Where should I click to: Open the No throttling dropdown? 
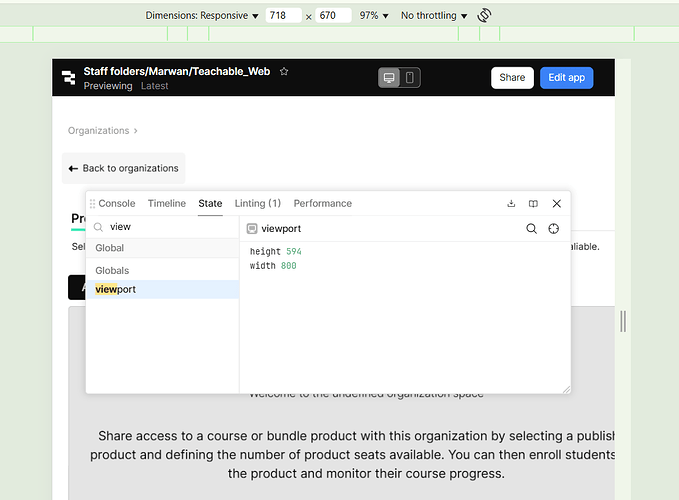[x=434, y=16]
